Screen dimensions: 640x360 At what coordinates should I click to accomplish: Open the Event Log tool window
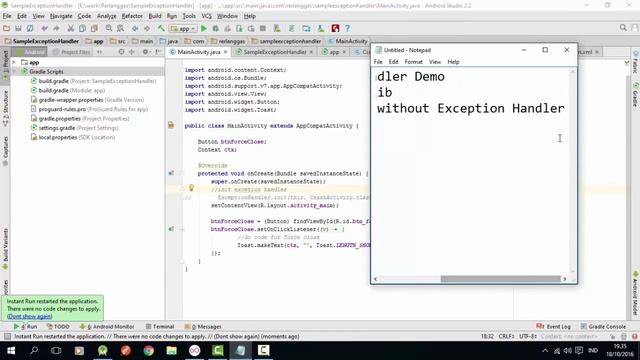pos(553,327)
